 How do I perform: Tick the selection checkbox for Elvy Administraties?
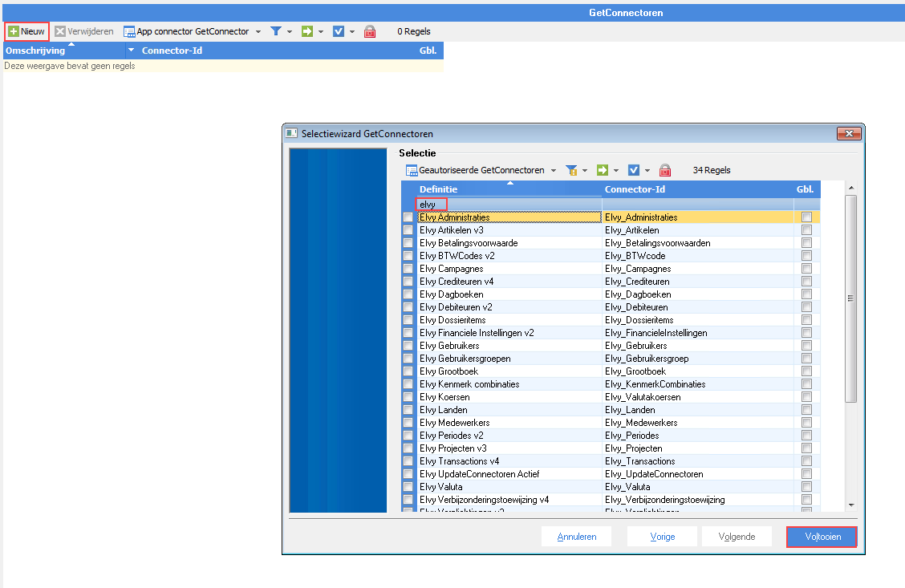click(x=408, y=217)
